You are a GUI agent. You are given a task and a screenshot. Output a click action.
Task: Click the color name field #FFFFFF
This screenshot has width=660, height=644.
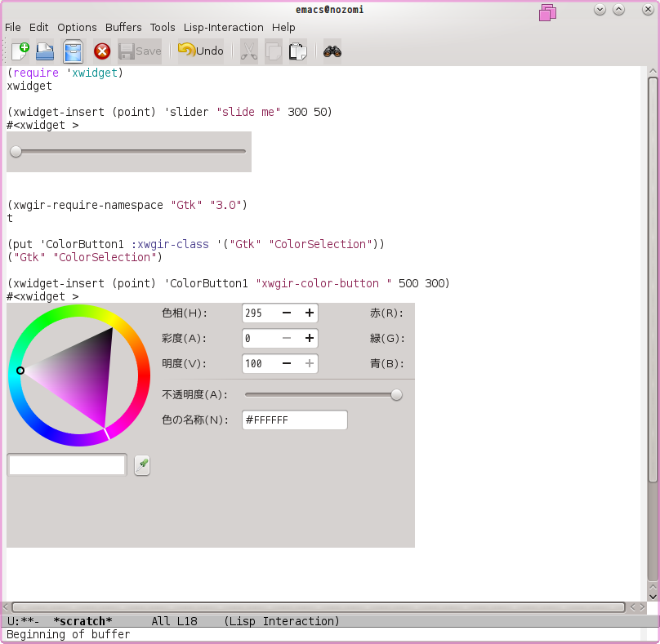[x=295, y=420]
